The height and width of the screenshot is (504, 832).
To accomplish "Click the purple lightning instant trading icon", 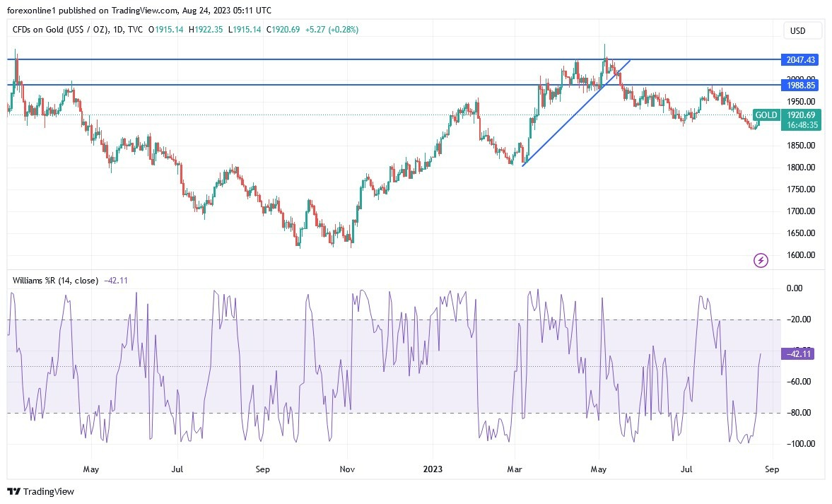I will [760, 261].
